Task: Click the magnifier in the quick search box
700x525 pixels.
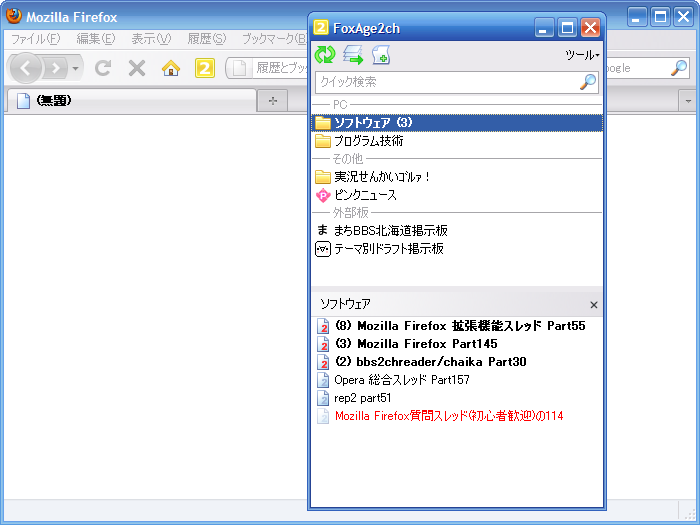Action: coord(588,82)
